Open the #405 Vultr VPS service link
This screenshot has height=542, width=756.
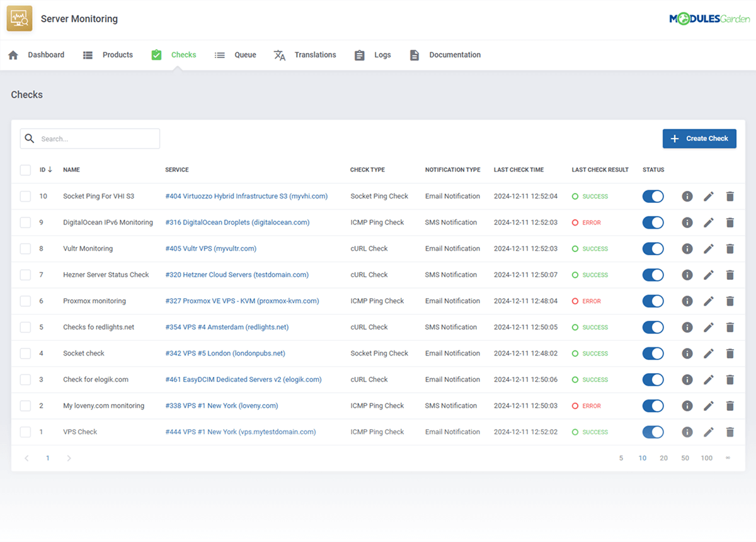[x=211, y=249]
